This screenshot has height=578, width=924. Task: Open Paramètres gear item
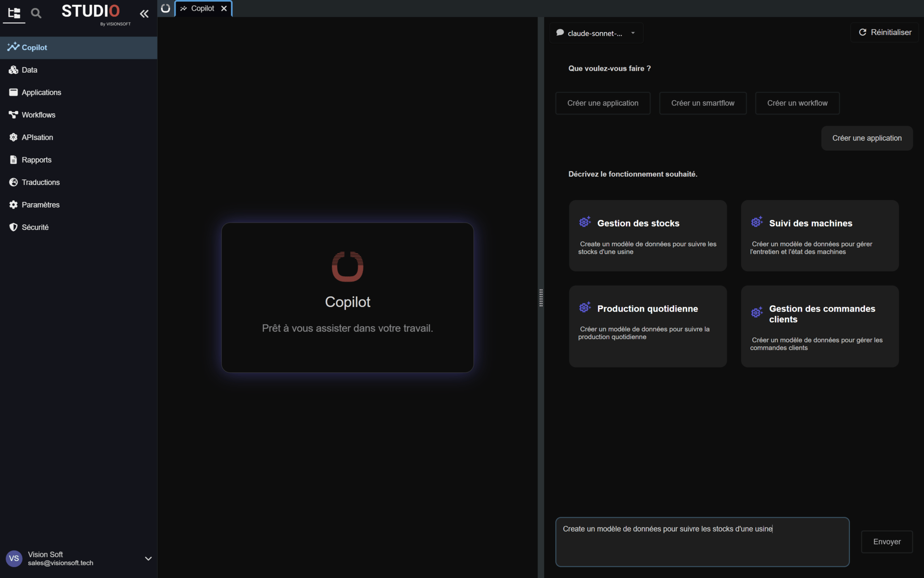click(x=40, y=205)
